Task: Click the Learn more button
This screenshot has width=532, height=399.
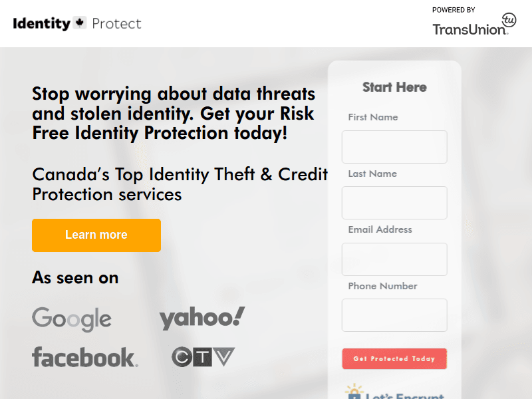Action: (96, 235)
